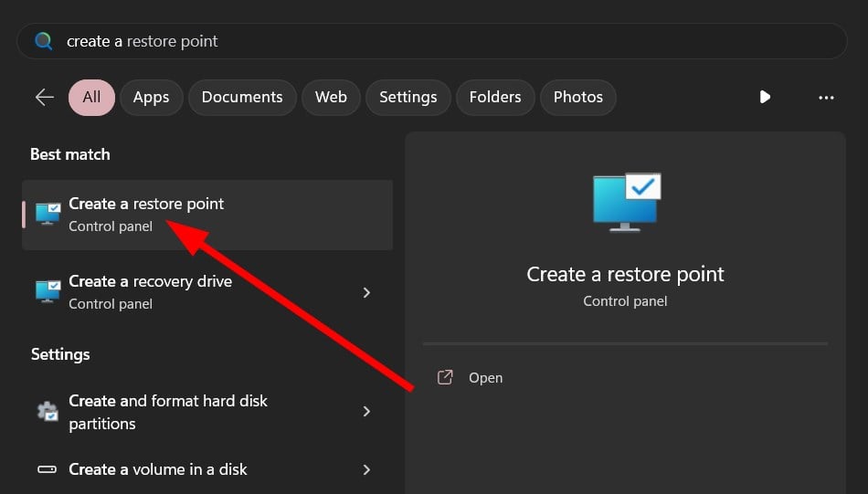This screenshot has height=494, width=868.
Task: Open the Create a restore point best match
Action: point(146,214)
